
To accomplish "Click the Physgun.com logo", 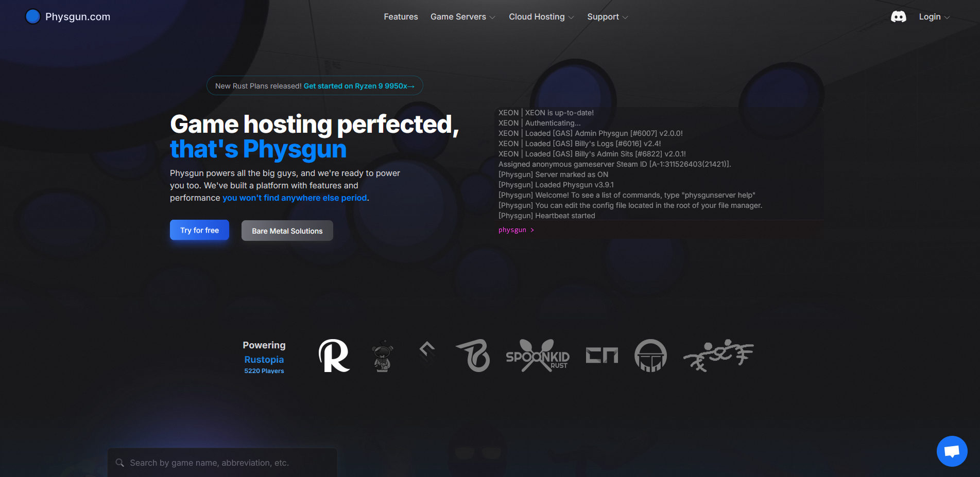I will click(x=67, y=16).
